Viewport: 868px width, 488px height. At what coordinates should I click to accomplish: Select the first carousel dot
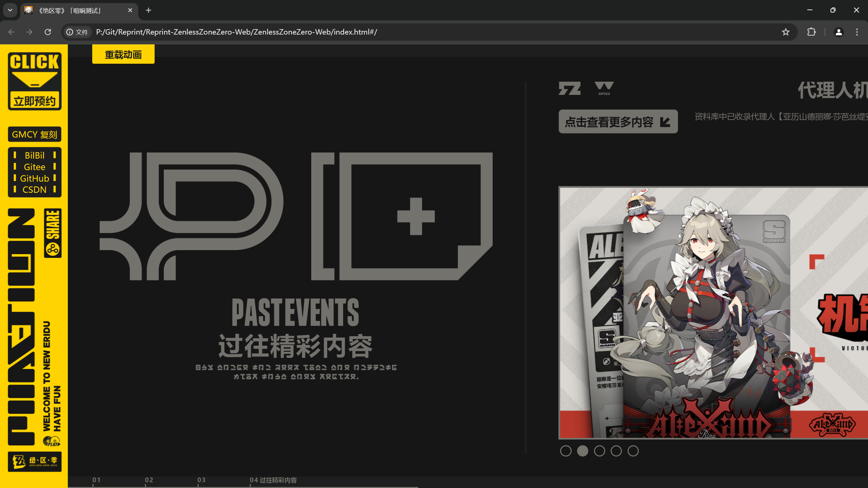(566, 451)
